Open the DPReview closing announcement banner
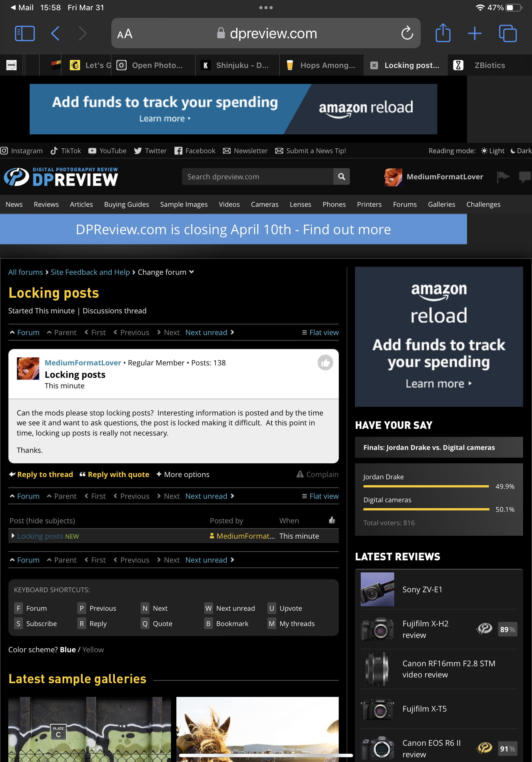The height and width of the screenshot is (762, 532). 233,230
